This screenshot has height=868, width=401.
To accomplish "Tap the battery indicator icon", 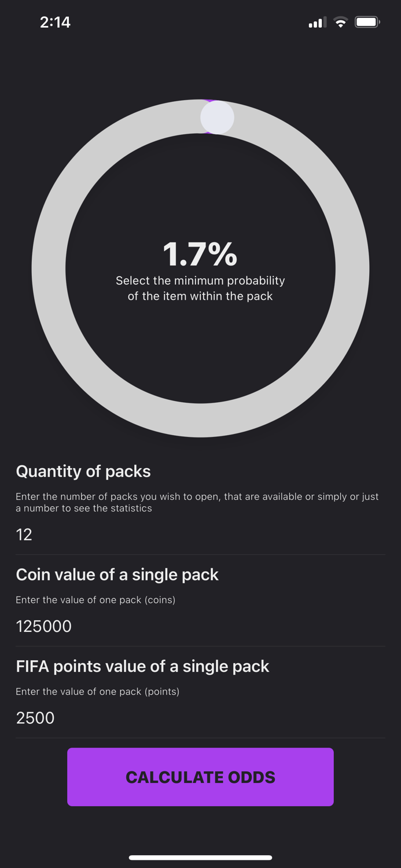I will (x=367, y=22).
